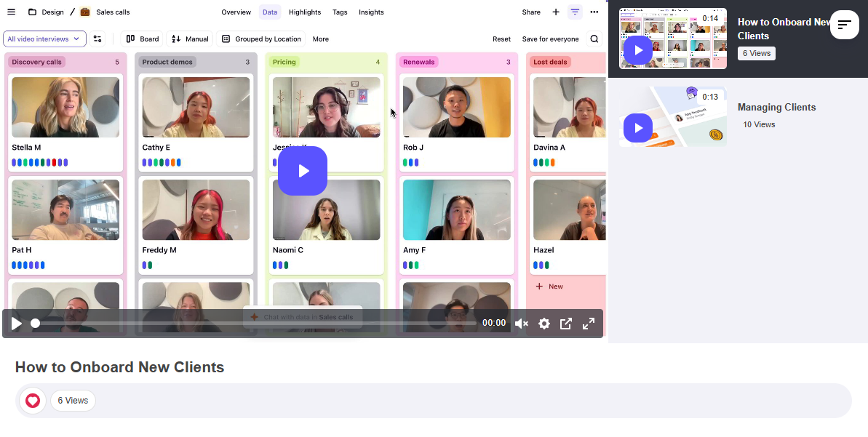868x437 pixels.
Task: Click the Discovery calls column label
Action: click(36, 62)
